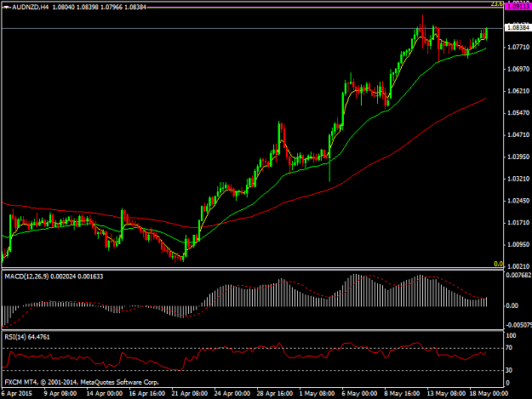Click the RSI(14) 64.4761 indicator label
The height and width of the screenshot is (399, 532).
27,337
